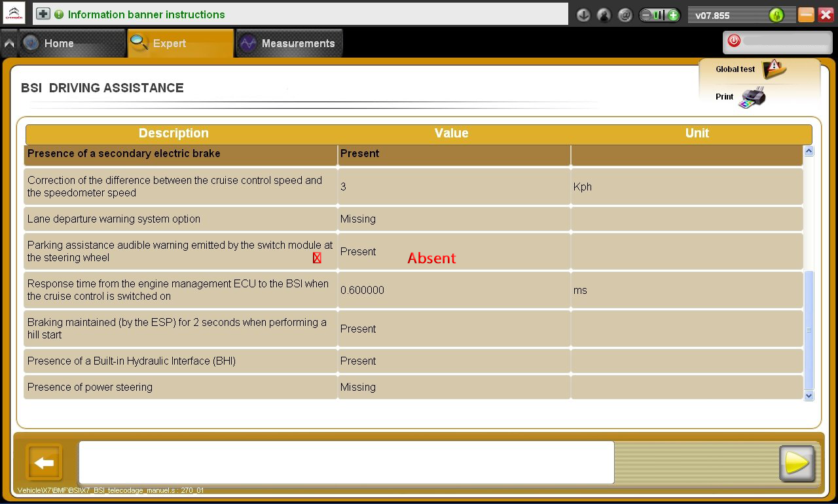Switch to the Home tab
838x504 pixels.
pyautogui.click(x=72, y=43)
